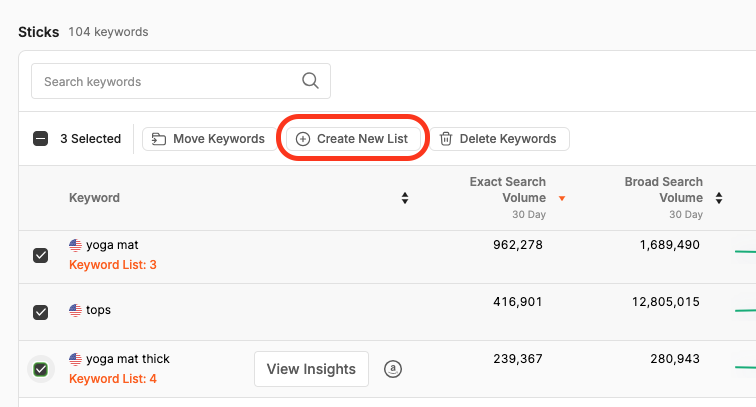
Task: Click the Create New List button
Action: [352, 139]
